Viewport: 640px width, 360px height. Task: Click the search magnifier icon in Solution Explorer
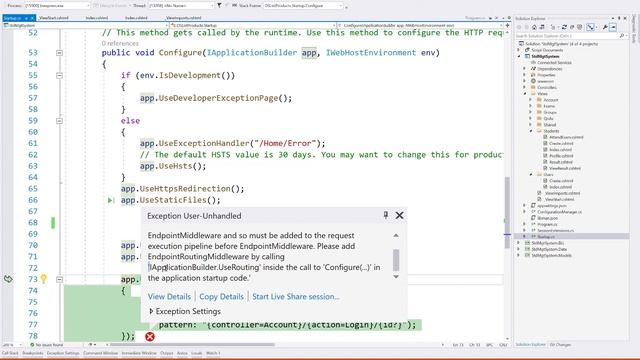click(622, 36)
